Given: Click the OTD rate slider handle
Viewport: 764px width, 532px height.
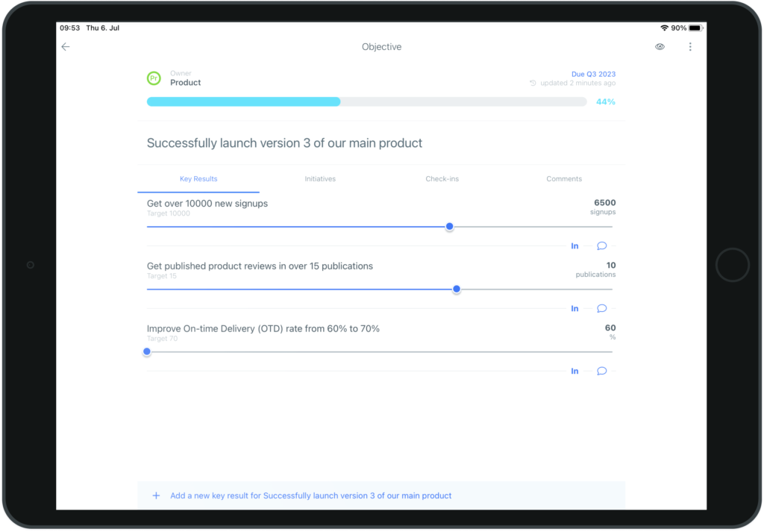Looking at the screenshot, I should pos(147,351).
